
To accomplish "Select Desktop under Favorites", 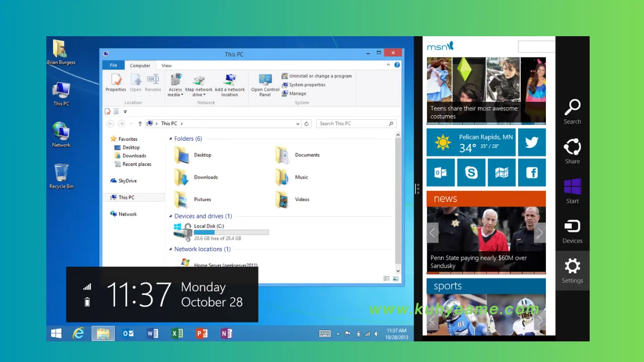I will click(127, 147).
